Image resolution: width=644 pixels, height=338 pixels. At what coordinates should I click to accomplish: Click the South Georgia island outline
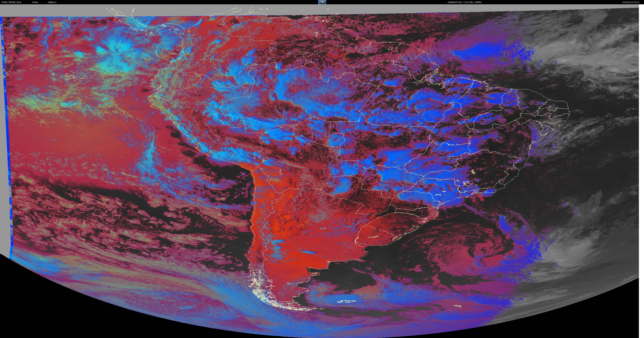tap(458, 306)
